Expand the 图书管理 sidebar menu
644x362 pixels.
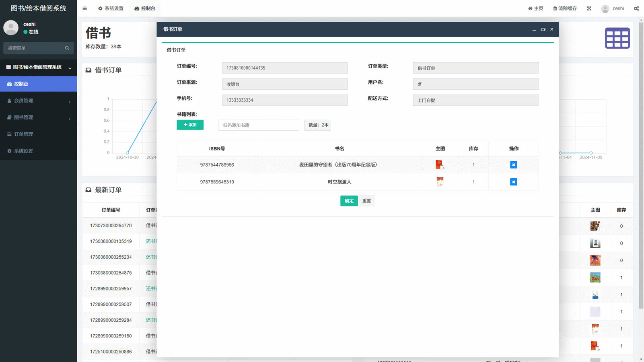[x=38, y=117]
